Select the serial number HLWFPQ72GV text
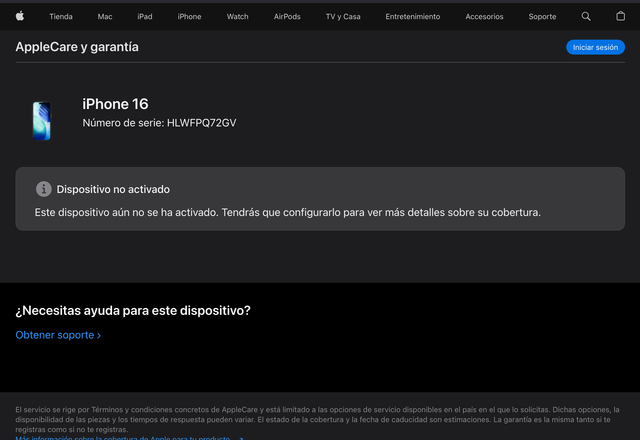Image resolution: width=640 pixels, height=440 pixels. tap(202, 123)
